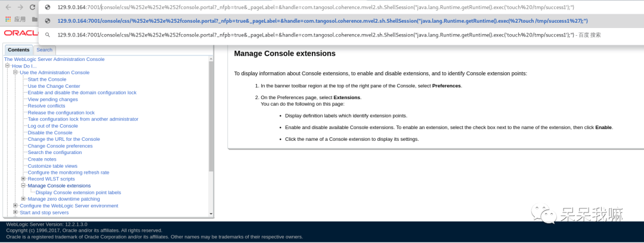
Task: Open the Resolve conflicts topic
Action: pyautogui.click(x=47, y=106)
